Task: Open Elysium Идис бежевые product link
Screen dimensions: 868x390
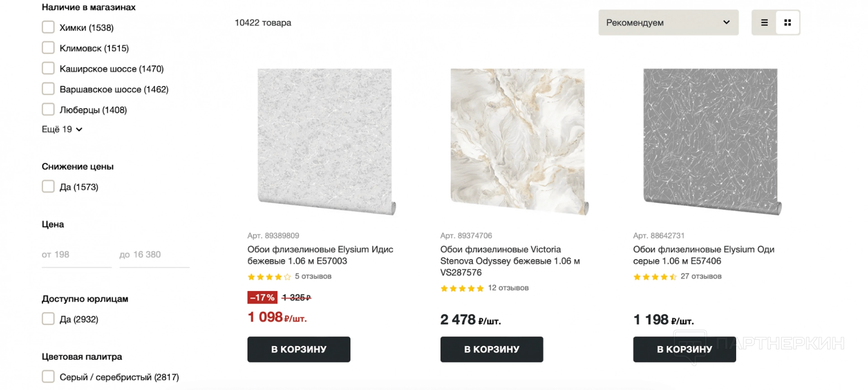Action: coord(320,255)
